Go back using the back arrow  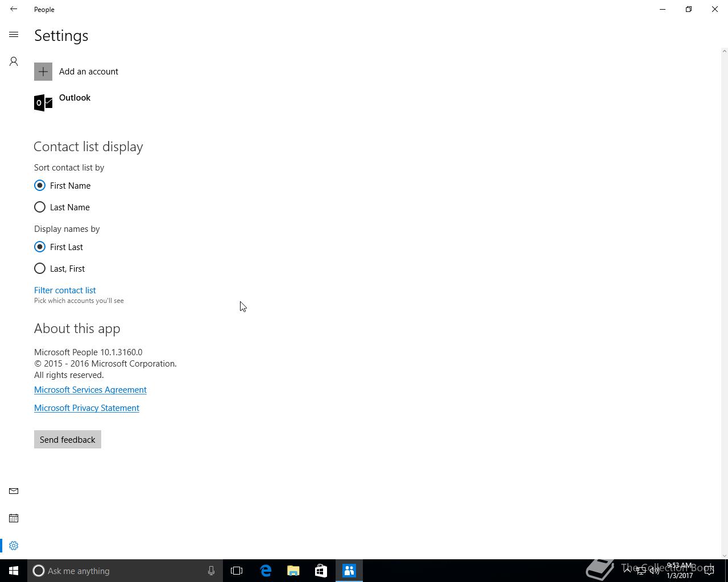click(x=14, y=9)
